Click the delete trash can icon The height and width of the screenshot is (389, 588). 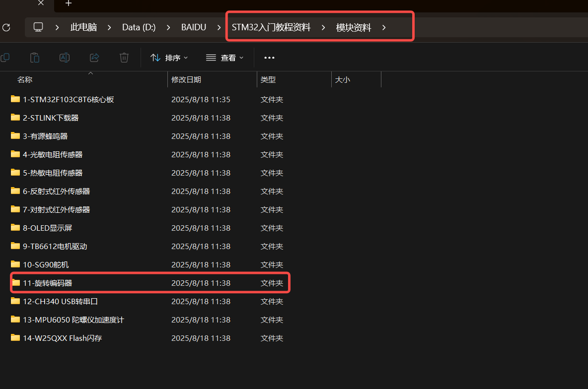(124, 58)
